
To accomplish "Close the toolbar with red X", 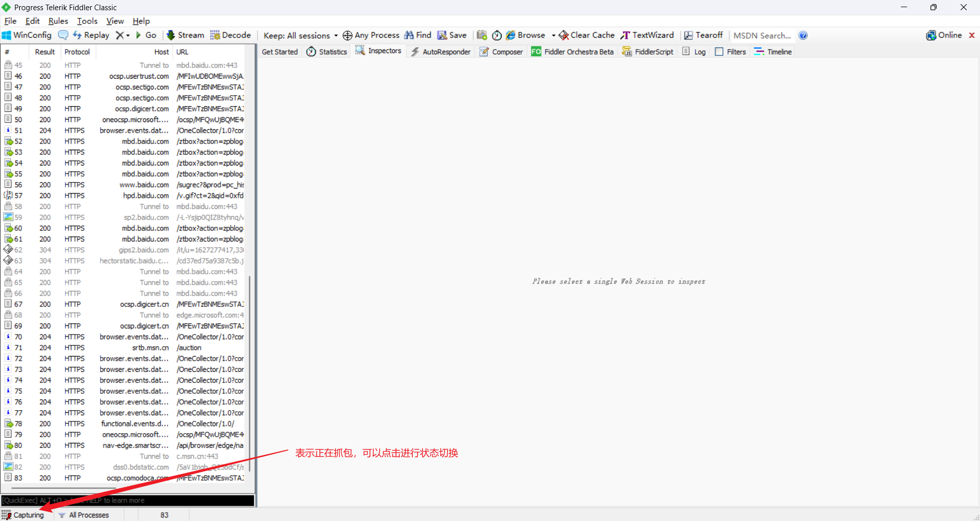I will (972, 35).
